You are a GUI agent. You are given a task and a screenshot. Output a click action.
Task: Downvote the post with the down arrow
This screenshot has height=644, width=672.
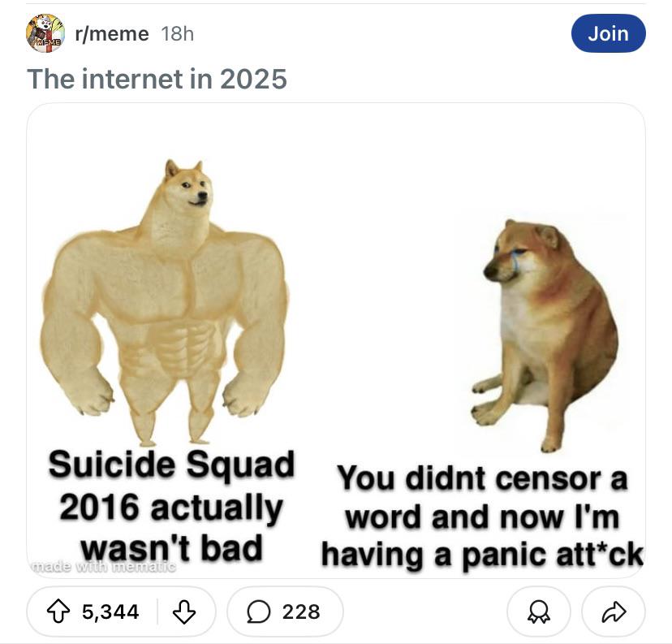184,612
